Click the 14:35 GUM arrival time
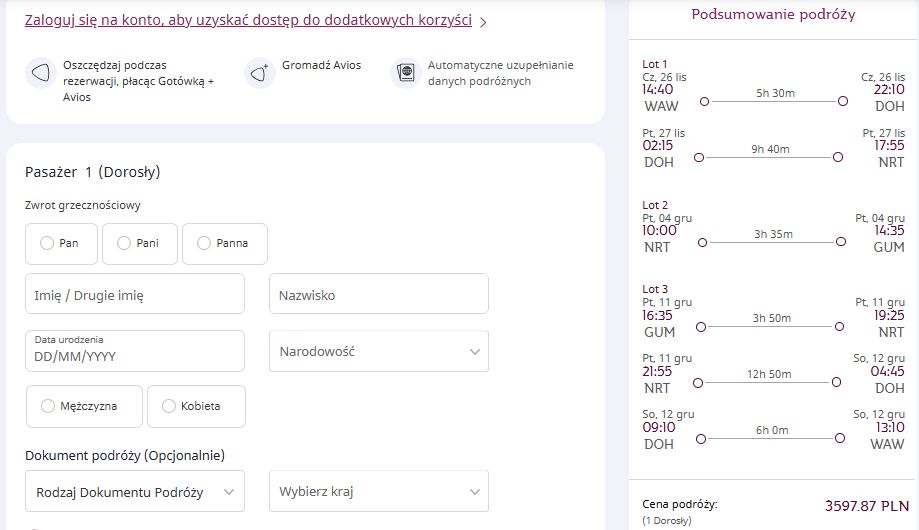The image size is (919, 530). [x=889, y=230]
